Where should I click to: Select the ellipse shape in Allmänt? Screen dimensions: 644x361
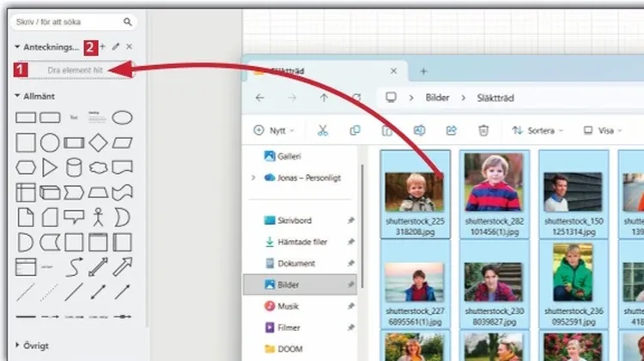point(123,117)
